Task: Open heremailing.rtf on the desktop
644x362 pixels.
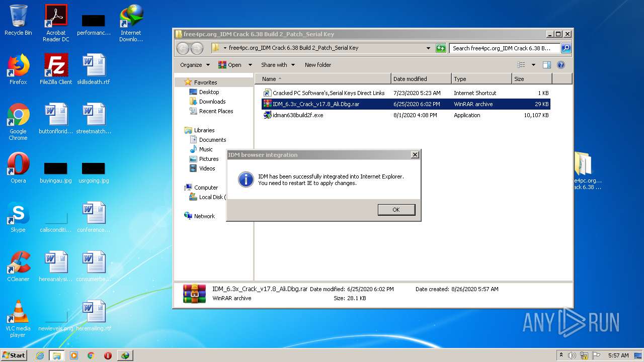Action: tap(94, 316)
